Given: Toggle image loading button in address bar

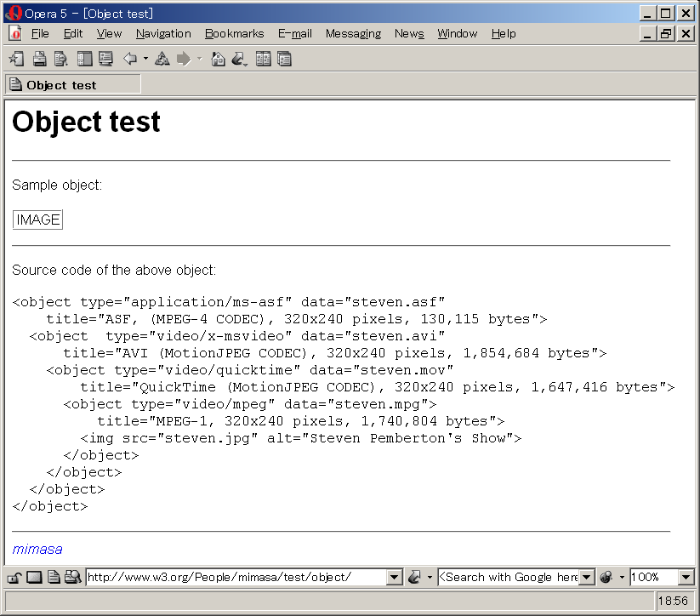Looking at the screenshot, I should coord(34,577).
